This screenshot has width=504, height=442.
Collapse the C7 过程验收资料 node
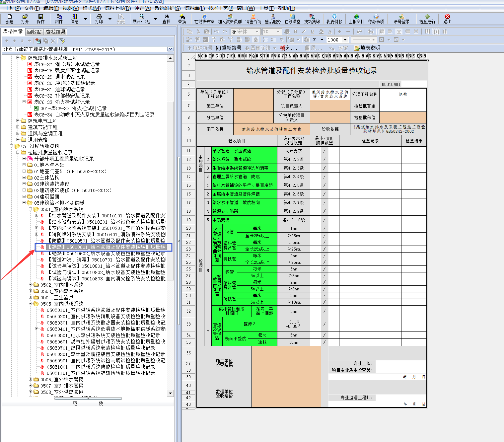click(12, 146)
